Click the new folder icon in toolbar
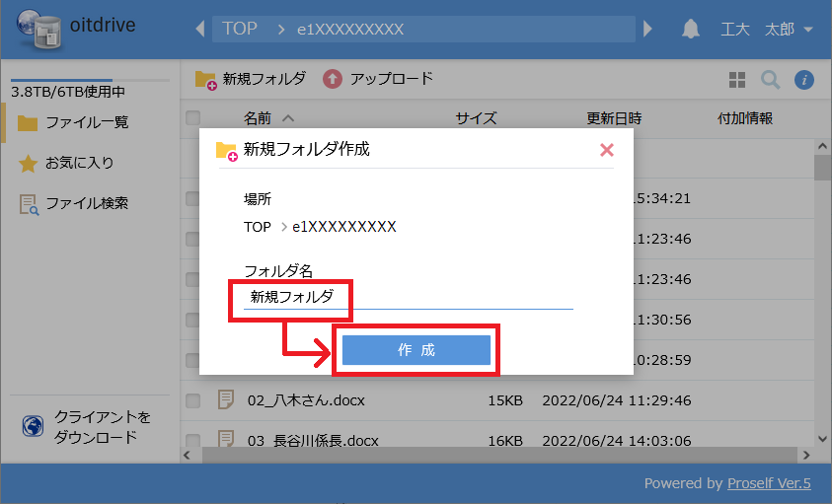The width and height of the screenshot is (832, 504). (205, 79)
